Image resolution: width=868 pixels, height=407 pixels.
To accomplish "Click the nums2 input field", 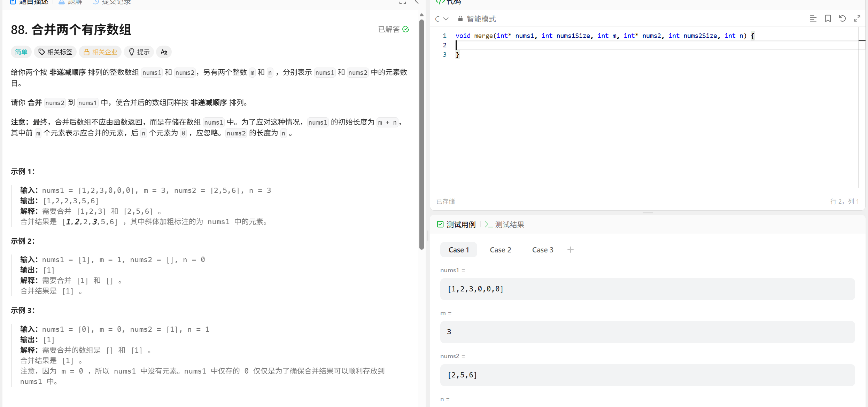I will (647, 375).
